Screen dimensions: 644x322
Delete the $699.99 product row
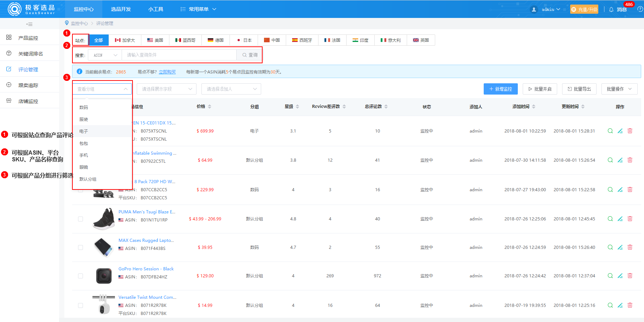click(x=630, y=131)
